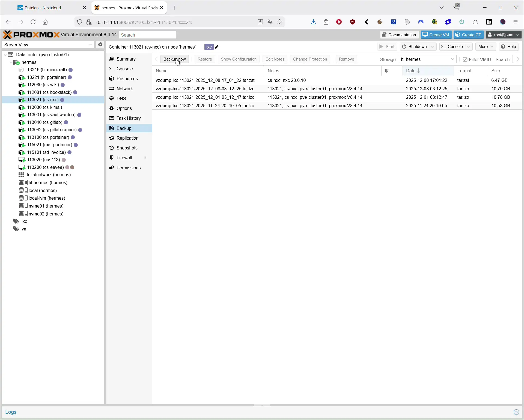Open the Shutdown dropdown arrow
The width and height of the screenshot is (524, 420).
(433, 46)
